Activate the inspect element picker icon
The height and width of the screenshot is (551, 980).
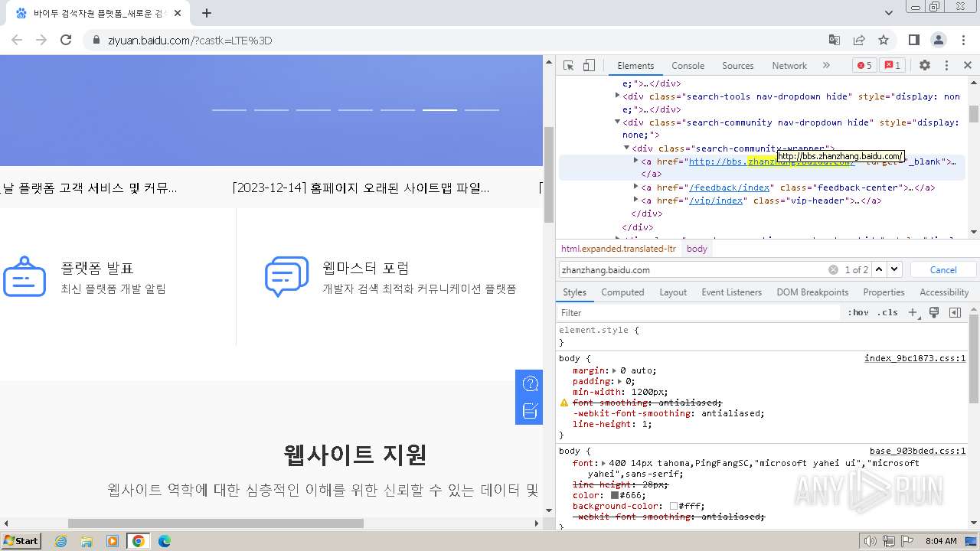[568, 66]
